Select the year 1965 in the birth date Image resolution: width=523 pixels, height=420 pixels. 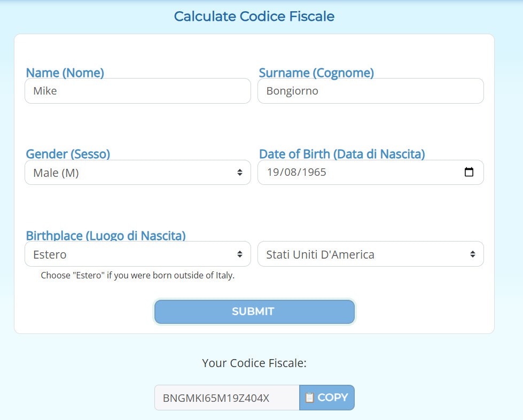click(314, 172)
